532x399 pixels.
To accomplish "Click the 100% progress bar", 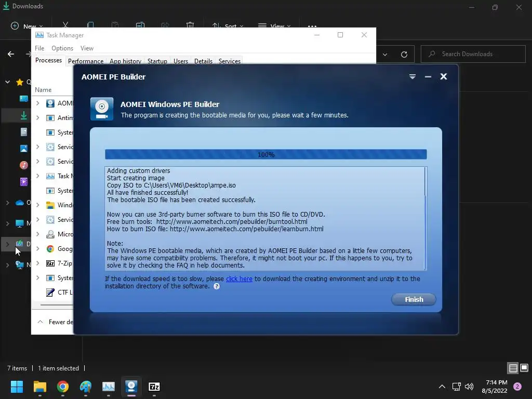I will [x=265, y=154].
